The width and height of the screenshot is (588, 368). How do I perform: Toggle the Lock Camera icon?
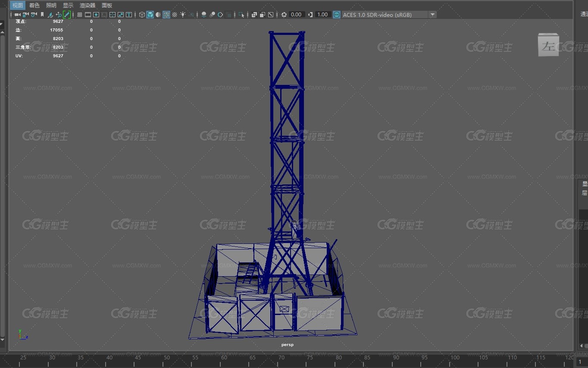coord(25,15)
